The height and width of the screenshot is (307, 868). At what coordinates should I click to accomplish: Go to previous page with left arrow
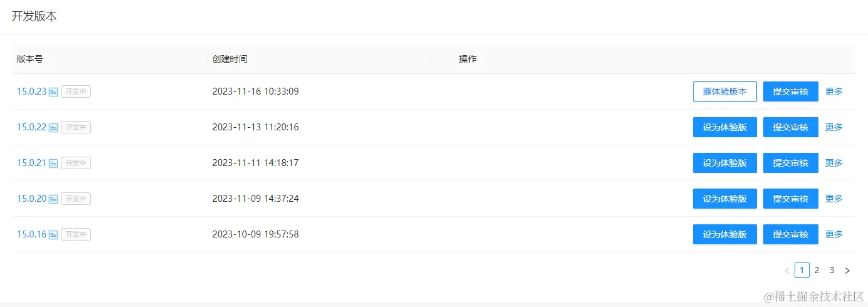[787, 271]
